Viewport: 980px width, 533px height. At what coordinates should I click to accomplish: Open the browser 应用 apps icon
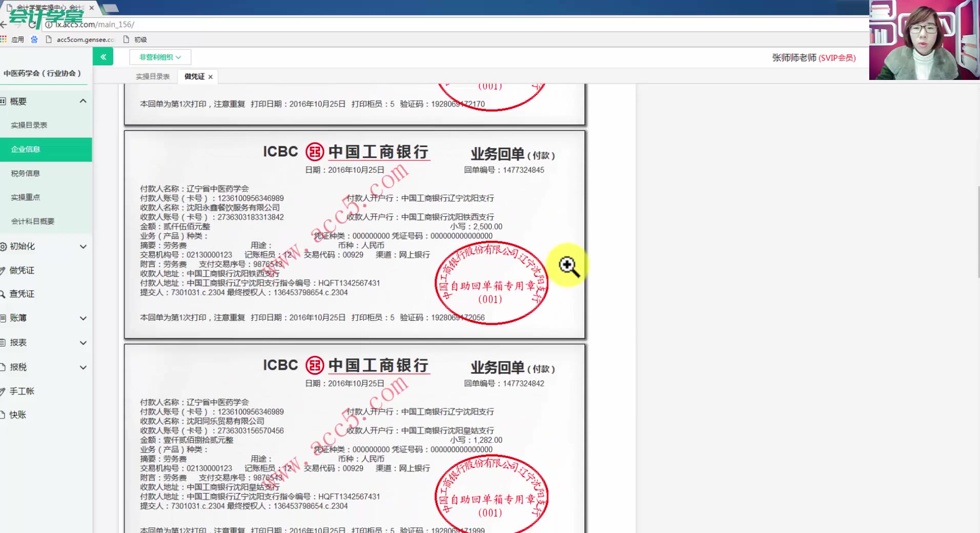(4, 39)
